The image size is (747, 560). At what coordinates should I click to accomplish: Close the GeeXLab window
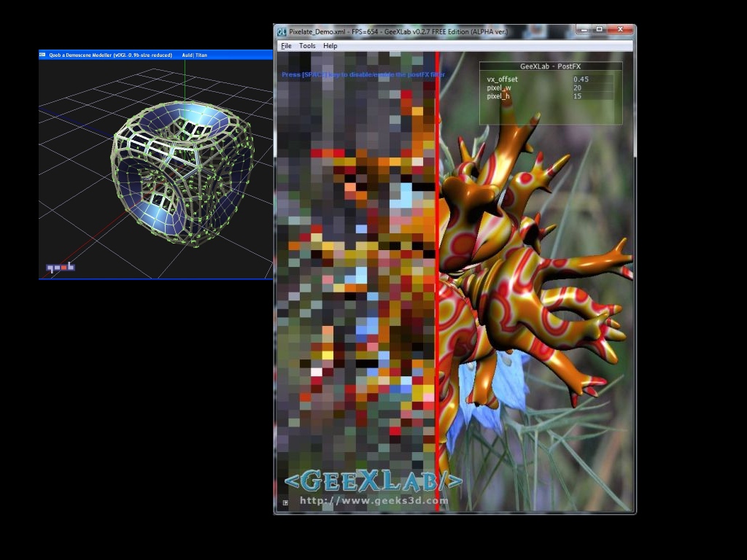(620, 29)
